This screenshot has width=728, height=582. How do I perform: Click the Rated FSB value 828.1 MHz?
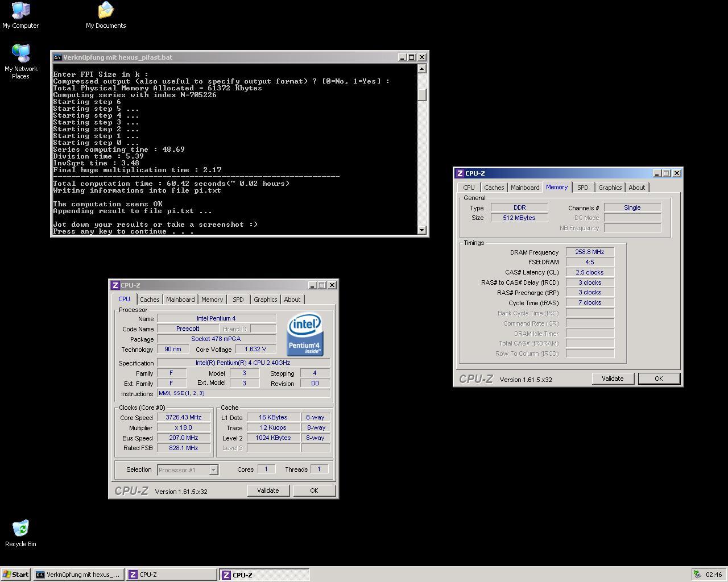pyautogui.click(x=184, y=448)
